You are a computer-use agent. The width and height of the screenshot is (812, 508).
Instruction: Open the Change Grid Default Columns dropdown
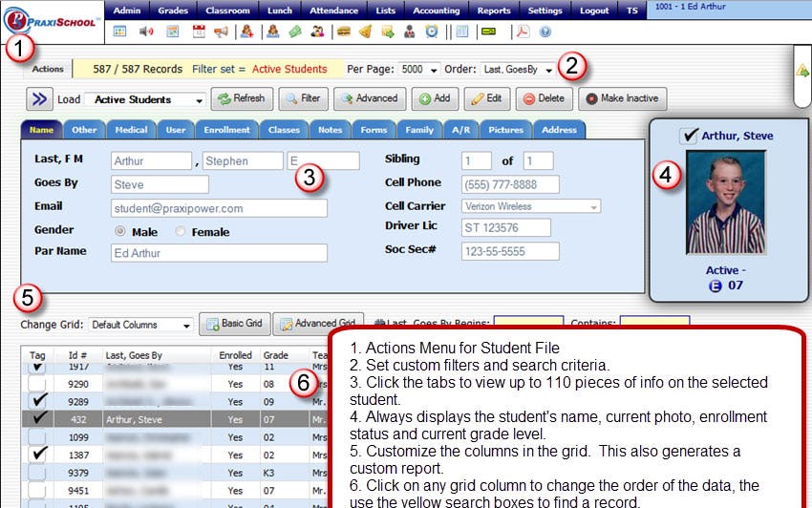point(140,325)
